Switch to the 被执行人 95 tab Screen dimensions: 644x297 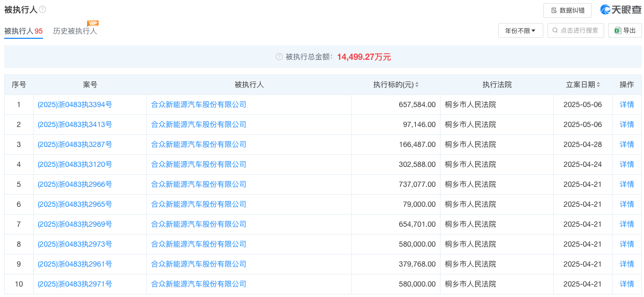pyautogui.click(x=24, y=31)
